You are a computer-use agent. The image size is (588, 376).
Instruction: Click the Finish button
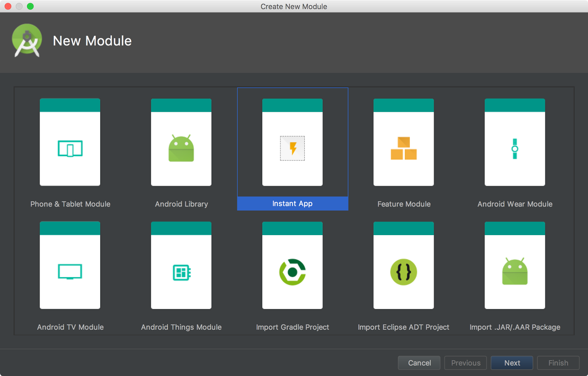point(558,363)
